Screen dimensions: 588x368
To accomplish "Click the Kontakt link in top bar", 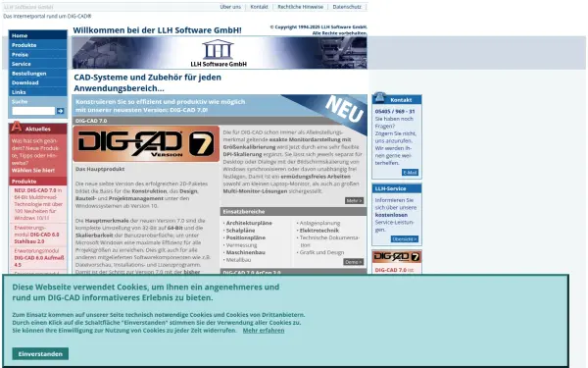I will point(259,7).
